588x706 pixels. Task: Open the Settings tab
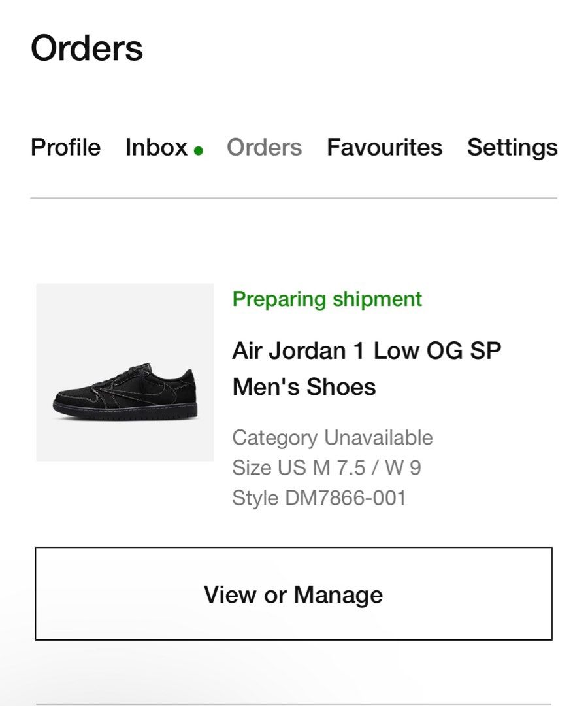coord(512,148)
